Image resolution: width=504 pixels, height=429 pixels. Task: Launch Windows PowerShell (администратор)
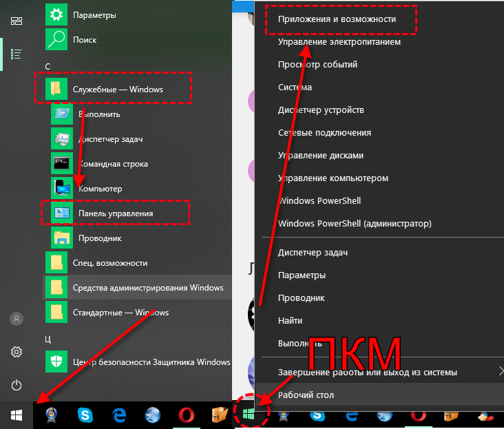tap(355, 223)
